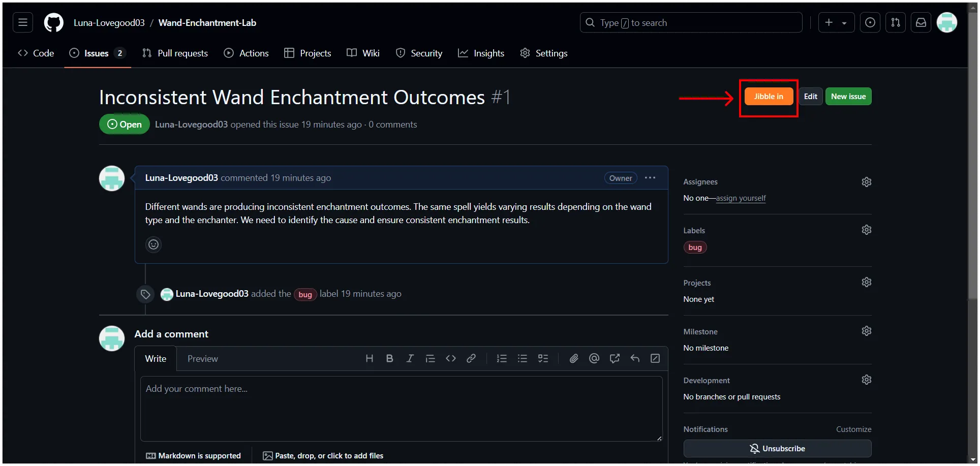This screenshot has height=466, width=980.
Task: Open the comment's three-dot options menu
Action: 650,178
